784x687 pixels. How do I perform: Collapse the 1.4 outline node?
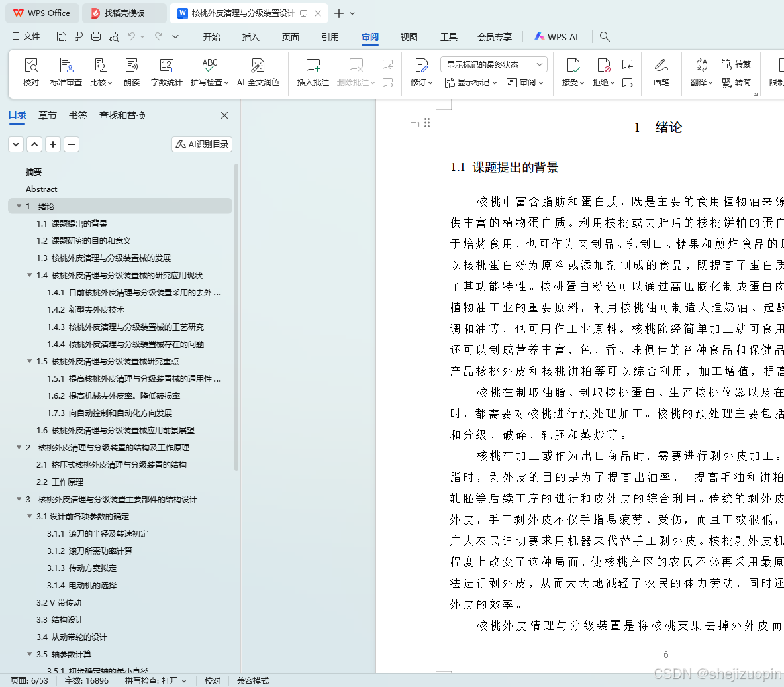[30, 275]
